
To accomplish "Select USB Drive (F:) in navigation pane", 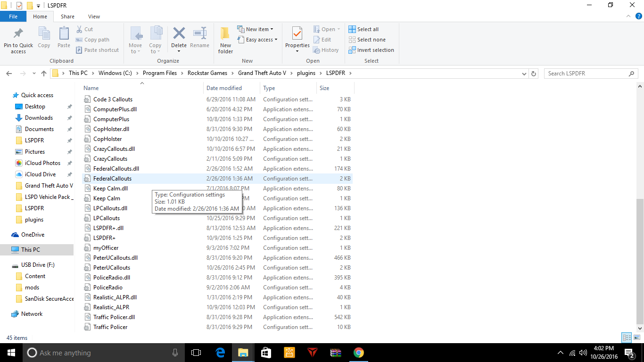I will pos(38,265).
